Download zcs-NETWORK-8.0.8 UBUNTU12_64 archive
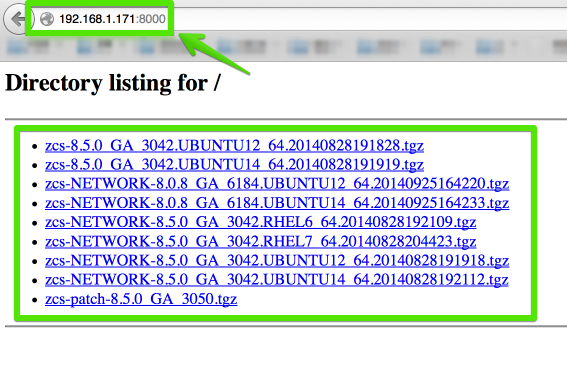This screenshot has width=567, height=369. [277, 184]
